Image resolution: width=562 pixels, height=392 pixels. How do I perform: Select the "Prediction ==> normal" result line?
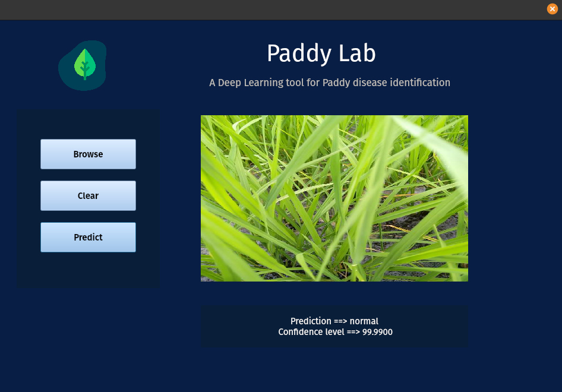pos(334,321)
